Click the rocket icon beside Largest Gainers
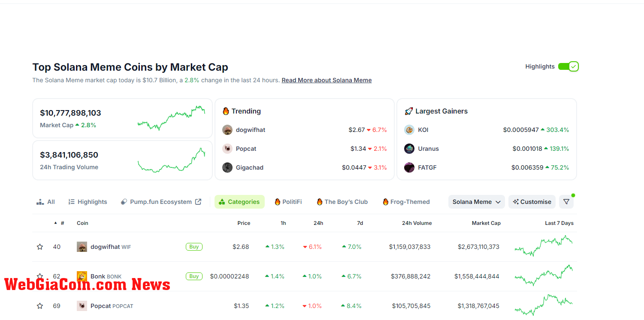644x320 pixels. coord(408,111)
